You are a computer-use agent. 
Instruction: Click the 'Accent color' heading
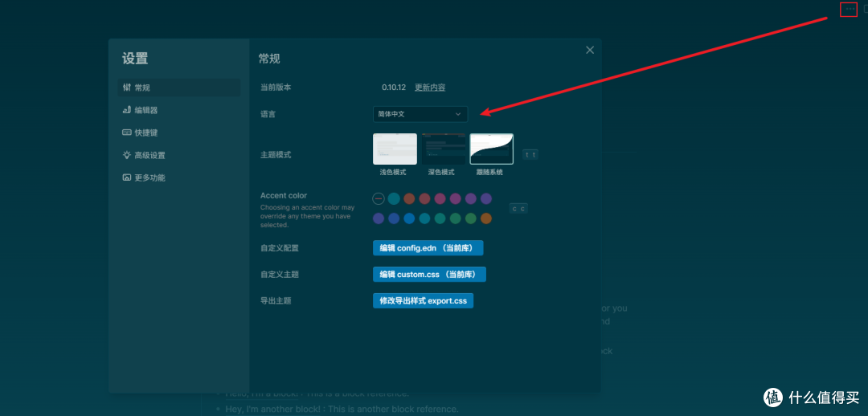pyautogui.click(x=284, y=195)
